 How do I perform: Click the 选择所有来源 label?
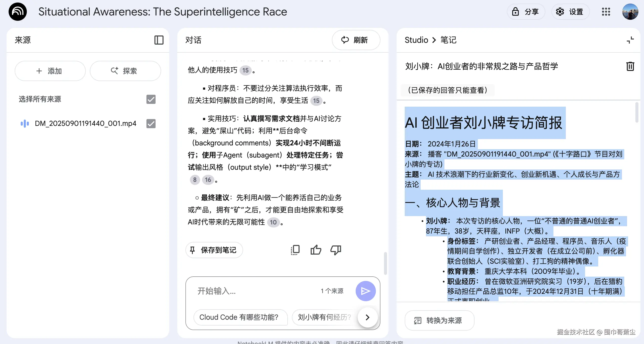tap(40, 99)
